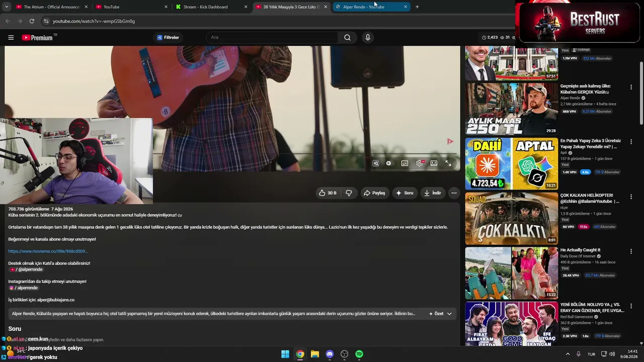Open options for He Actually Caught It video
Viewport: 644px width, 362px height.
[x=631, y=251]
